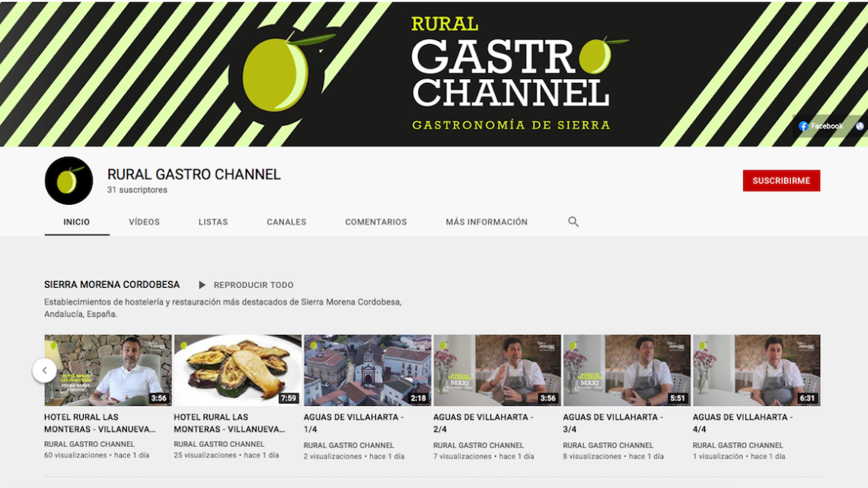This screenshot has width=868, height=488.
Task: Click the Aguas de Villaharta - 2/4 title
Action: [x=483, y=423]
